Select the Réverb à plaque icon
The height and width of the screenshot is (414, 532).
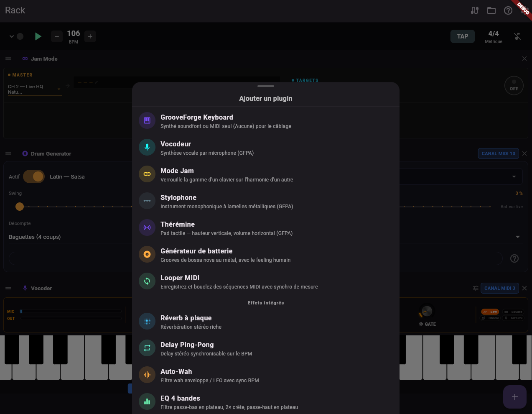pos(147,321)
